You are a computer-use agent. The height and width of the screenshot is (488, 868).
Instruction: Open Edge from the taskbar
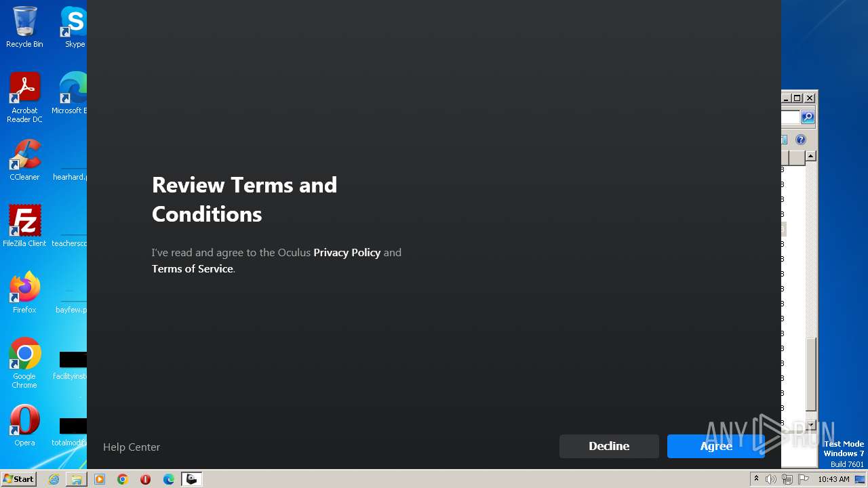(x=169, y=479)
